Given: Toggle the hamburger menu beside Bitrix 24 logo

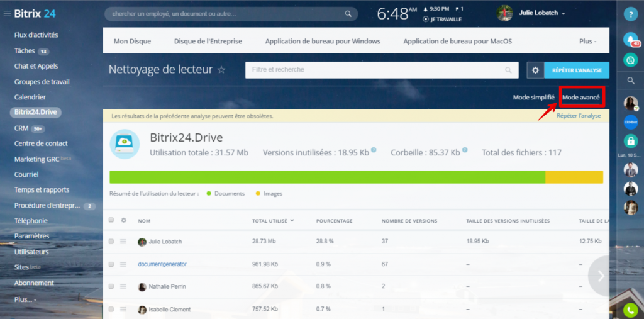Looking at the screenshot, I should (7, 14).
